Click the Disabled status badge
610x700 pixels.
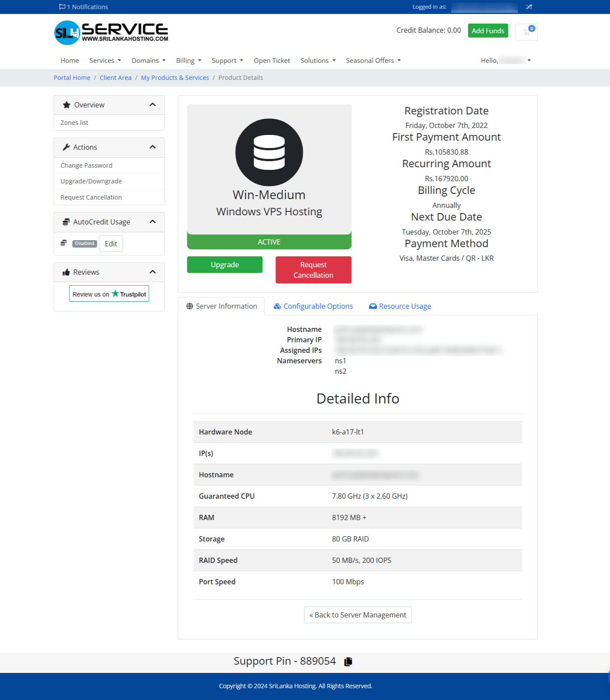coord(85,244)
